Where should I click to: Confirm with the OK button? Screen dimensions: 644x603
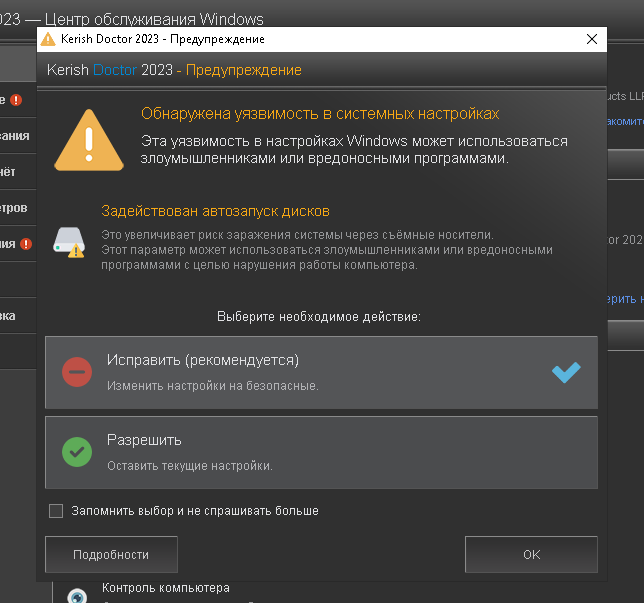coord(531,554)
